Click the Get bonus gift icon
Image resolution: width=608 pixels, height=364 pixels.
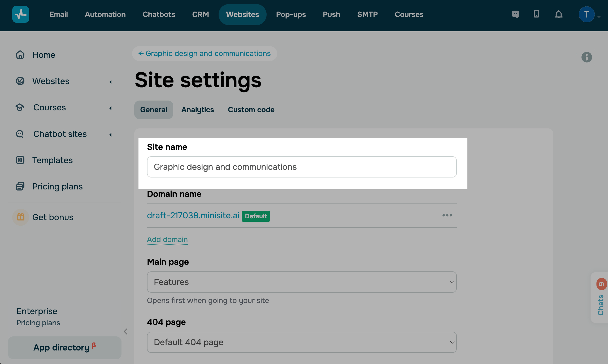pyautogui.click(x=20, y=217)
